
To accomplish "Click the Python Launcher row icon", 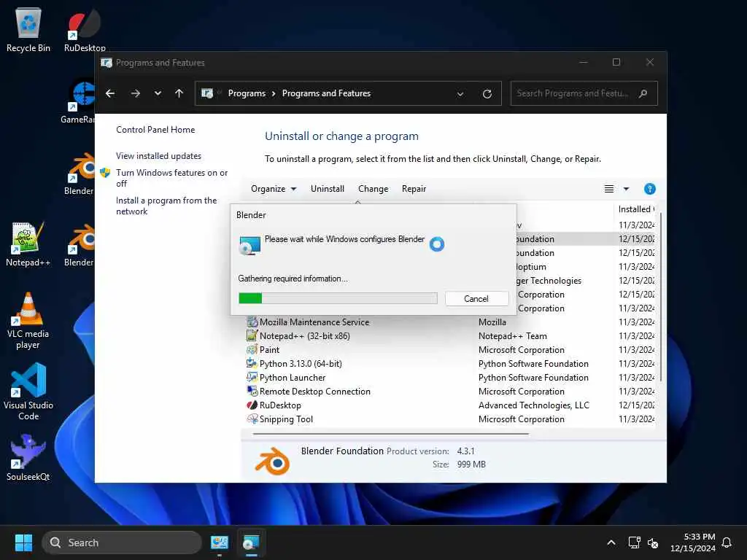I will (252, 377).
